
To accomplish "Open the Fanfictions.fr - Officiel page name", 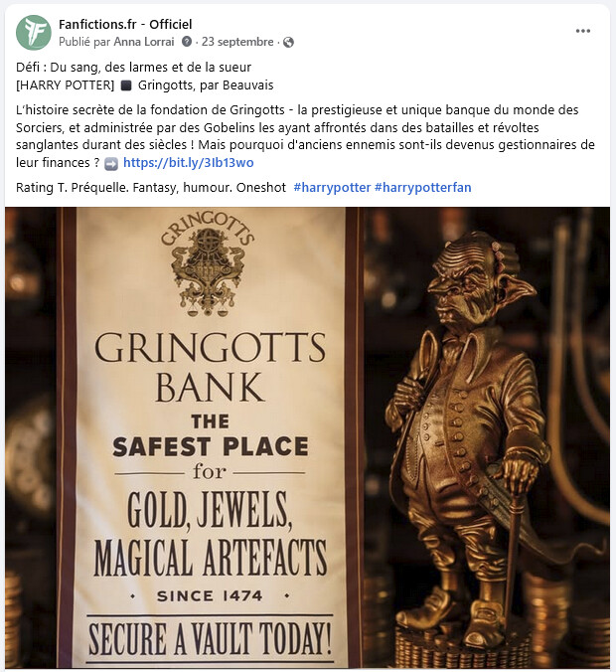I will pos(125,25).
